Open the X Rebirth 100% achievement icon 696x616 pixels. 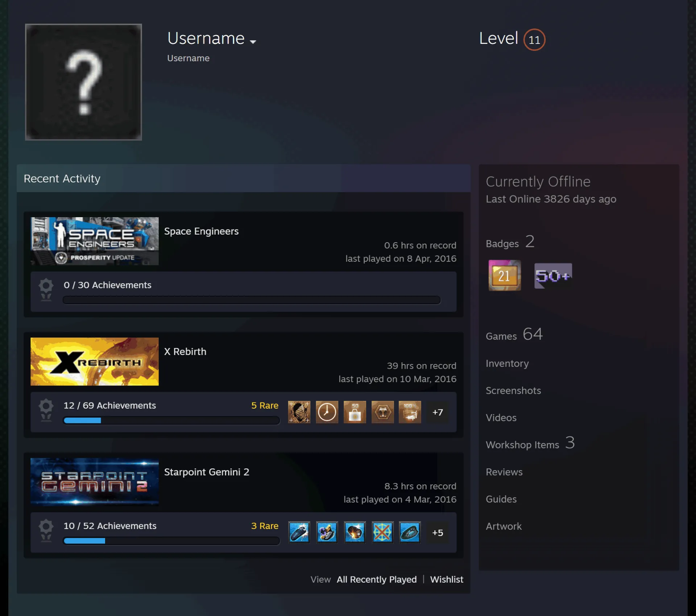410,412
